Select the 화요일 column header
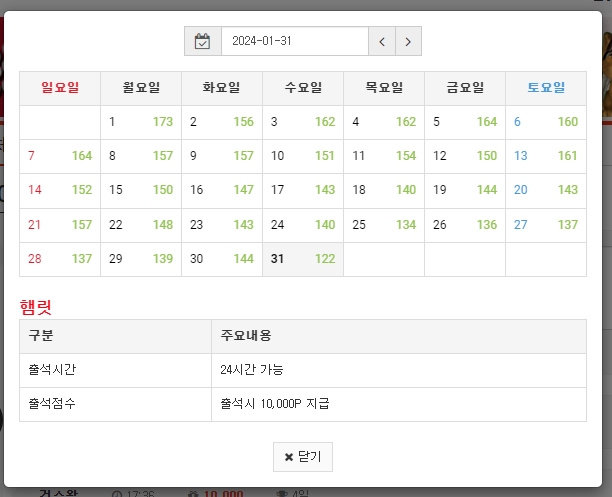612x497 pixels. point(222,88)
